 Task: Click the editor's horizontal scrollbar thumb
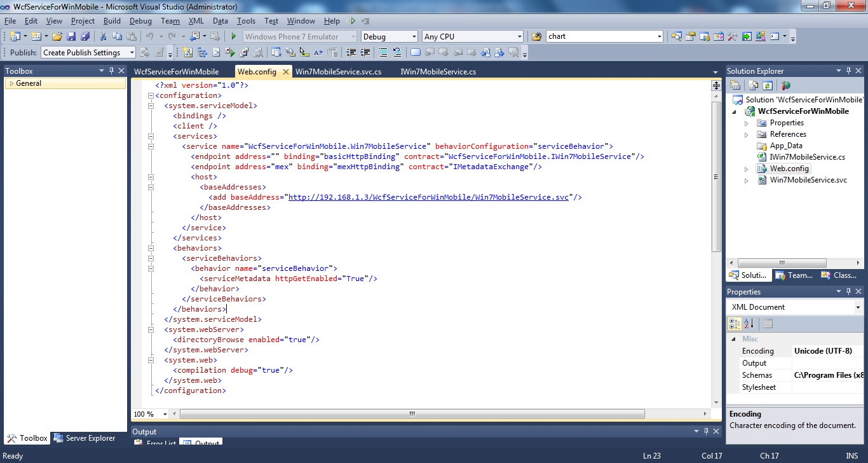pyautogui.click(x=412, y=414)
